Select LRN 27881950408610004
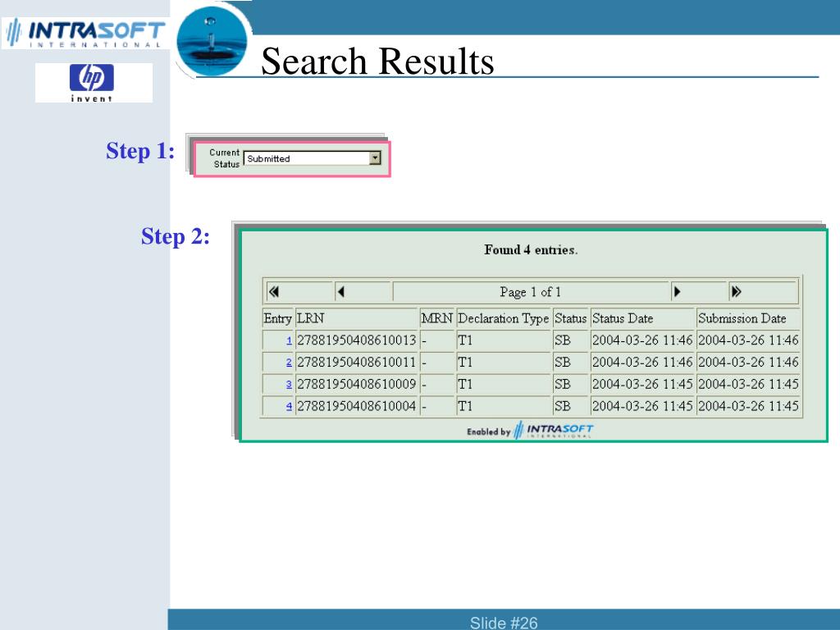This screenshot has width=840, height=630. [356, 407]
